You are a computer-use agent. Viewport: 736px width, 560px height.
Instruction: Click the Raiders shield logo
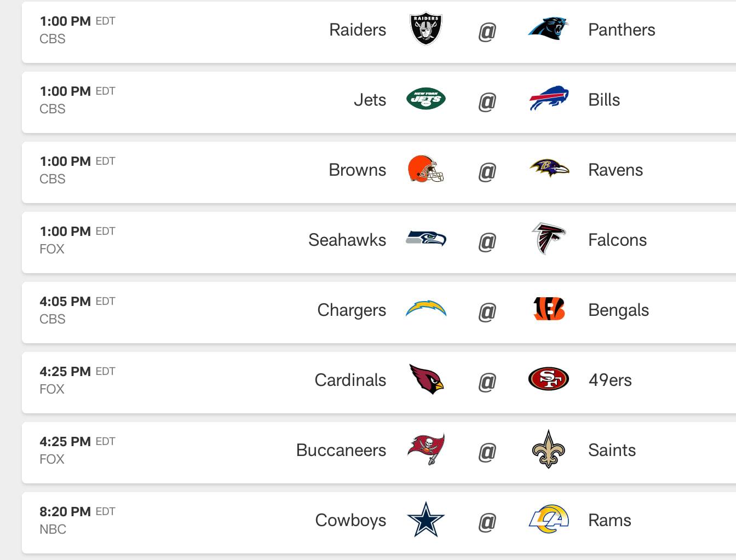(x=426, y=30)
